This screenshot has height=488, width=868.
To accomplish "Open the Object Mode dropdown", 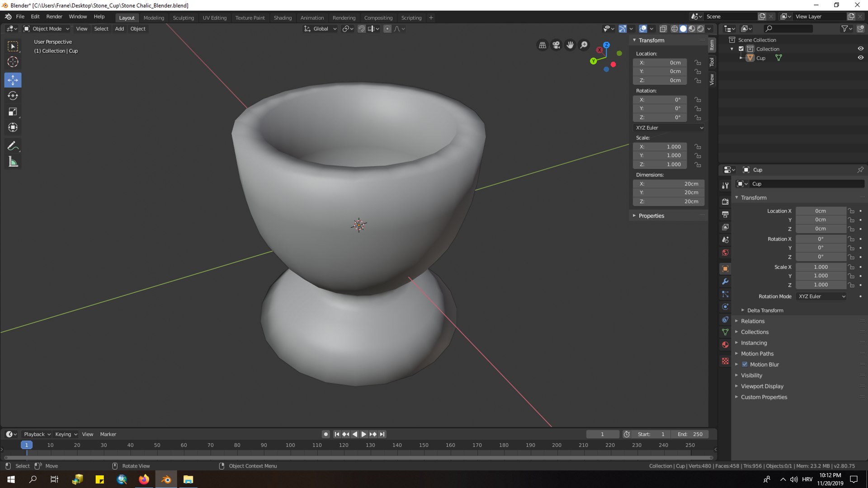I will pyautogui.click(x=46, y=28).
